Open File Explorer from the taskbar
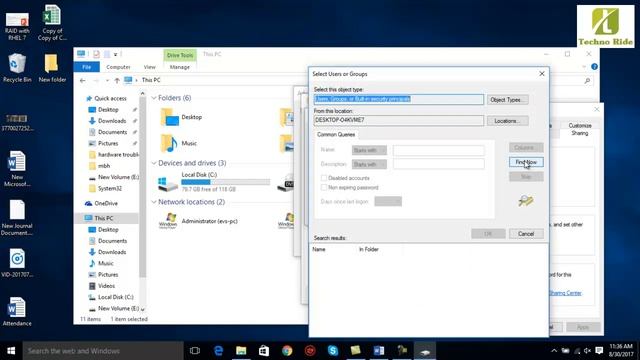Image resolution: width=640 pixels, height=360 pixels. 241,351
